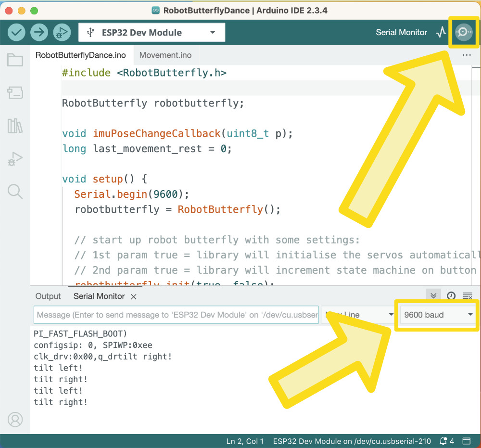Open the Library Manager sidebar icon
Image resolution: width=481 pixels, height=448 pixels.
click(x=15, y=126)
